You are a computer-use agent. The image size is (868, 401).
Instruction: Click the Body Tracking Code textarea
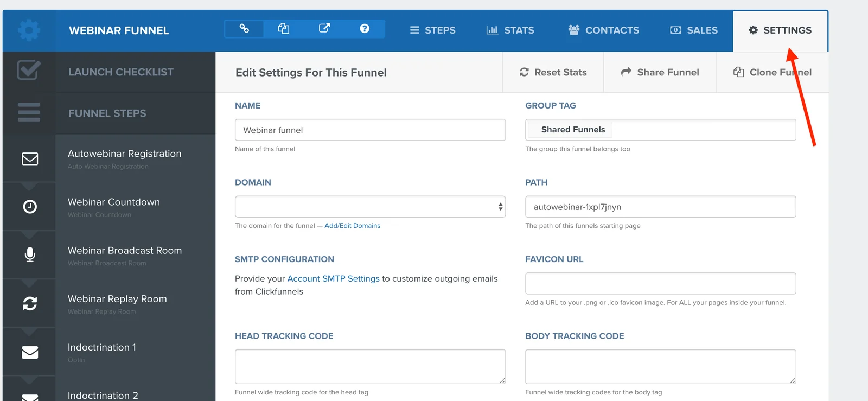[660, 367]
